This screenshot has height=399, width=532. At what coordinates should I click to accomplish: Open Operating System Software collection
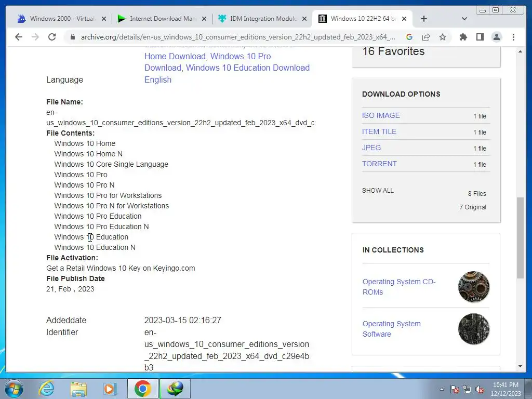coord(391,329)
